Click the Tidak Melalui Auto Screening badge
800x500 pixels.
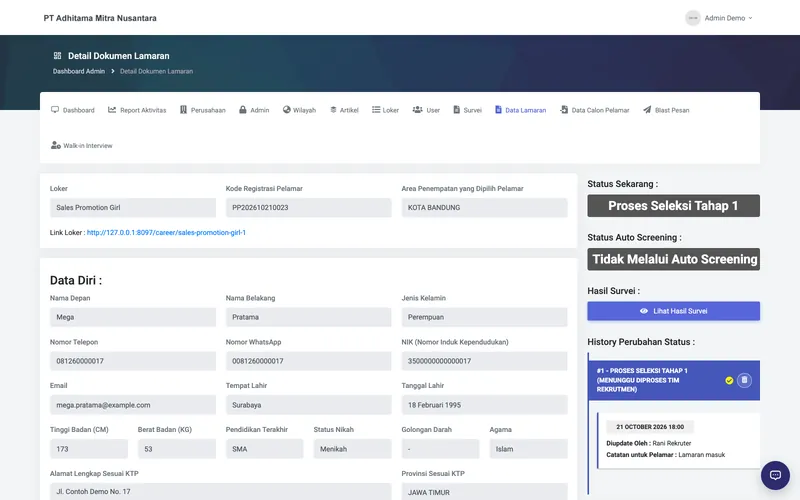673,259
